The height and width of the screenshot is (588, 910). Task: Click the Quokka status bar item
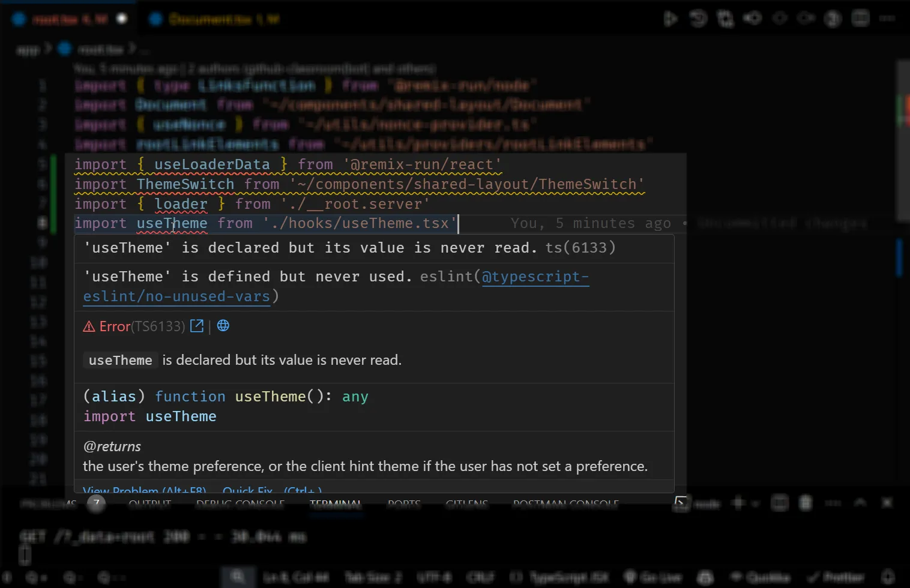click(760, 577)
